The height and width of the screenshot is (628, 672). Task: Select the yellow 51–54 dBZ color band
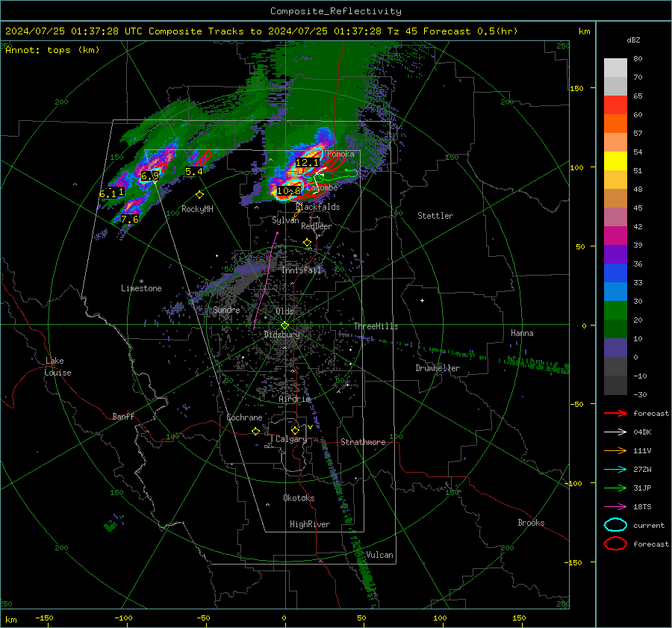coord(615,161)
